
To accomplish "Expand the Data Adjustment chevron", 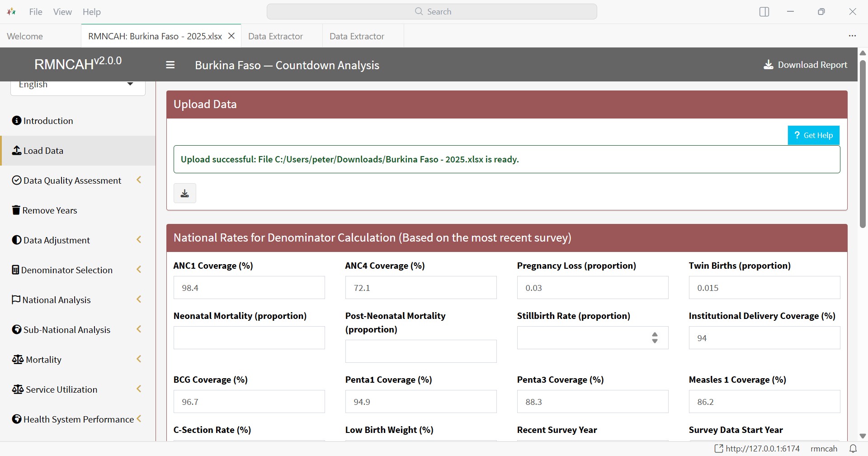I will coord(139,240).
